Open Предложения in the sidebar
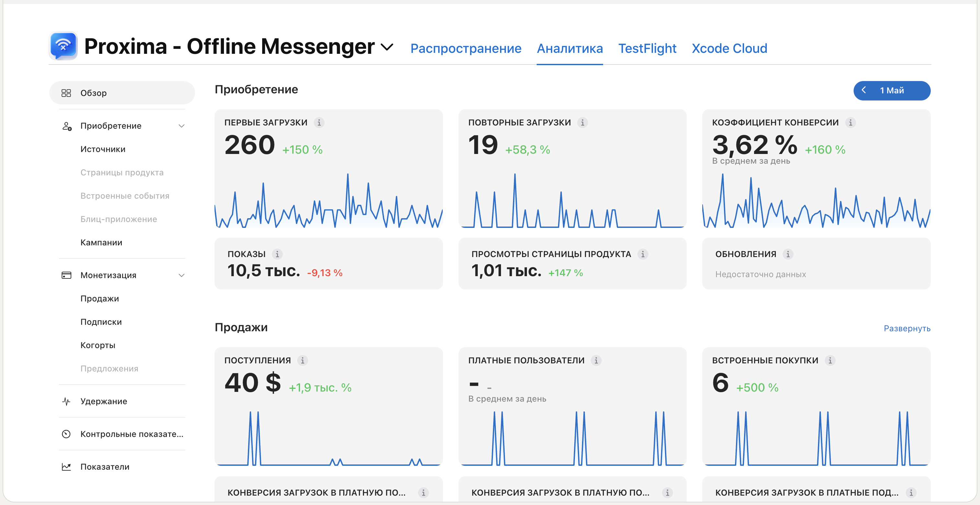 pos(109,369)
